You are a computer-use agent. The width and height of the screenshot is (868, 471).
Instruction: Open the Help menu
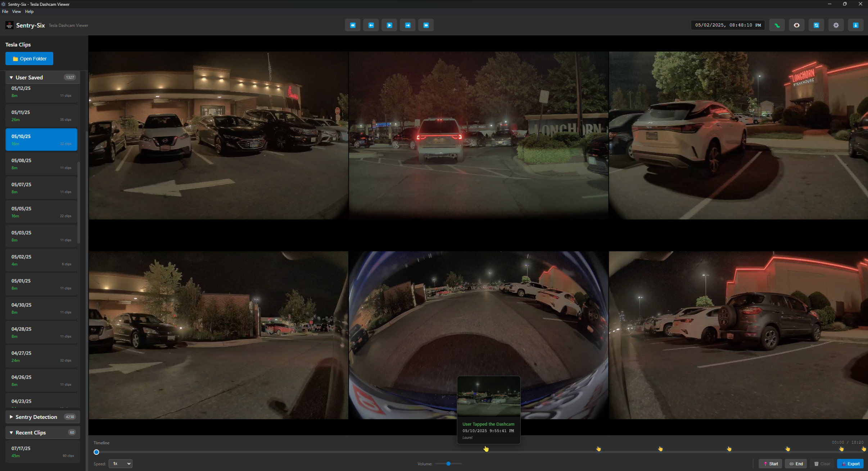point(29,12)
